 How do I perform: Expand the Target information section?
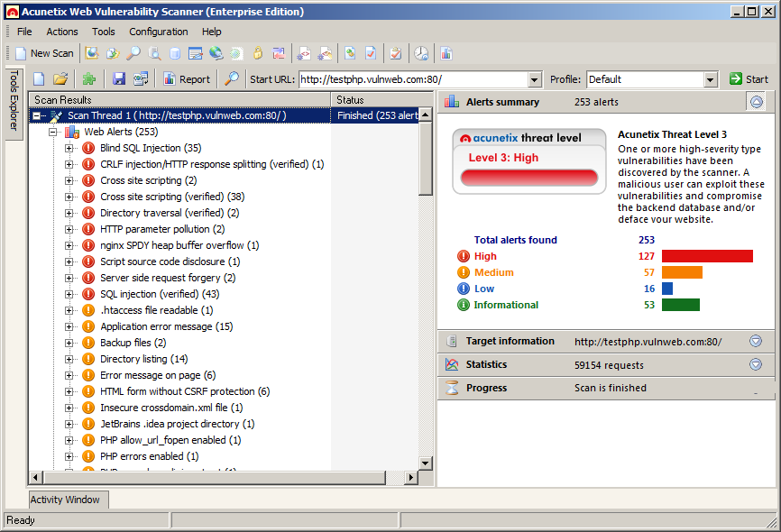click(756, 341)
